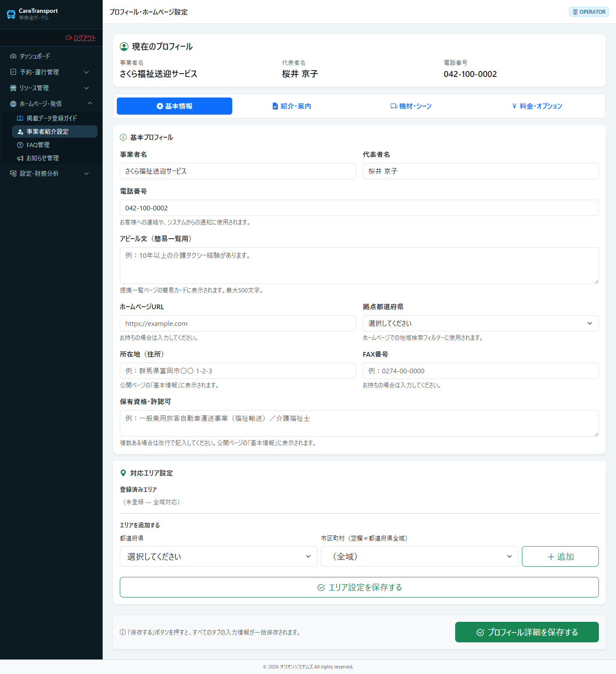Click the truck icon in 機材・シーン tab
The width and height of the screenshot is (616, 674).
(394, 106)
